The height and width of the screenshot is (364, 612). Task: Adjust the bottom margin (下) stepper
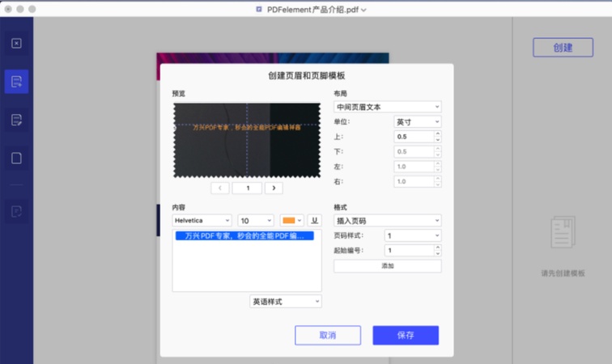point(438,151)
